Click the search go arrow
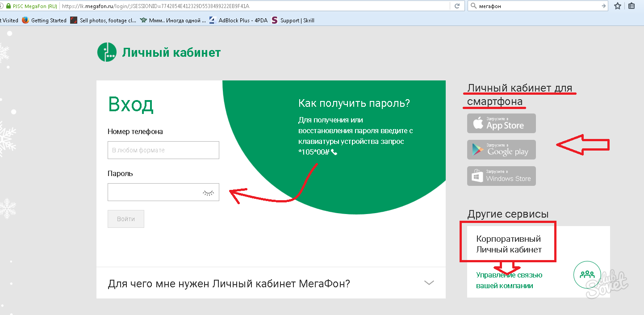644x315 pixels. point(604,6)
